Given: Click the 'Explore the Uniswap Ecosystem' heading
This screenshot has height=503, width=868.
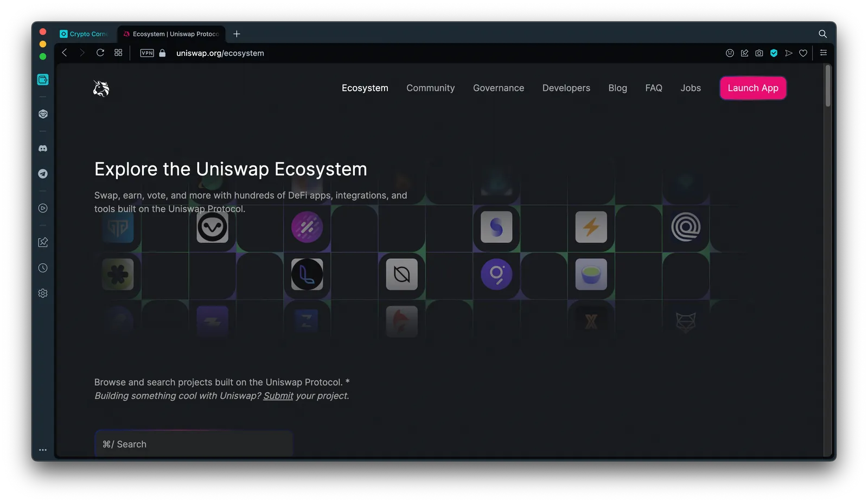Looking at the screenshot, I should 231,169.
